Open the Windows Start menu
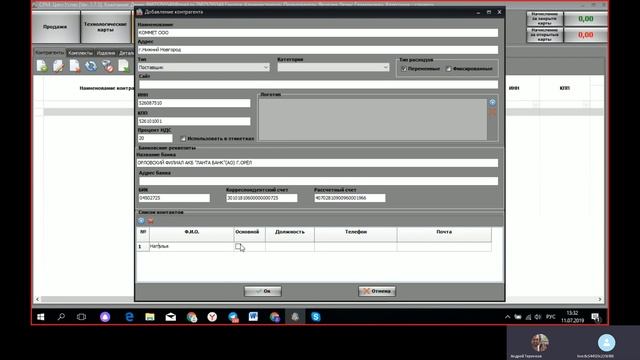This screenshot has height=360, width=640. pos(41,317)
